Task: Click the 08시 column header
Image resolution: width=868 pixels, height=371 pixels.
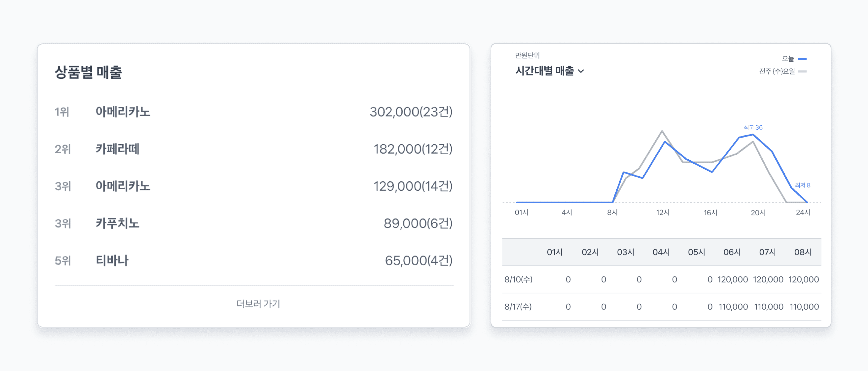Action: [x=803, y=252]
